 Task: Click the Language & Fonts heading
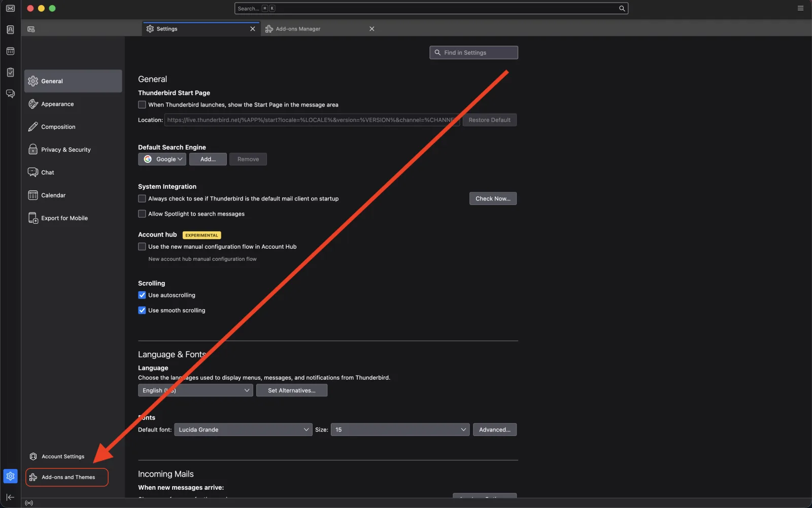[x=172, y=354]
